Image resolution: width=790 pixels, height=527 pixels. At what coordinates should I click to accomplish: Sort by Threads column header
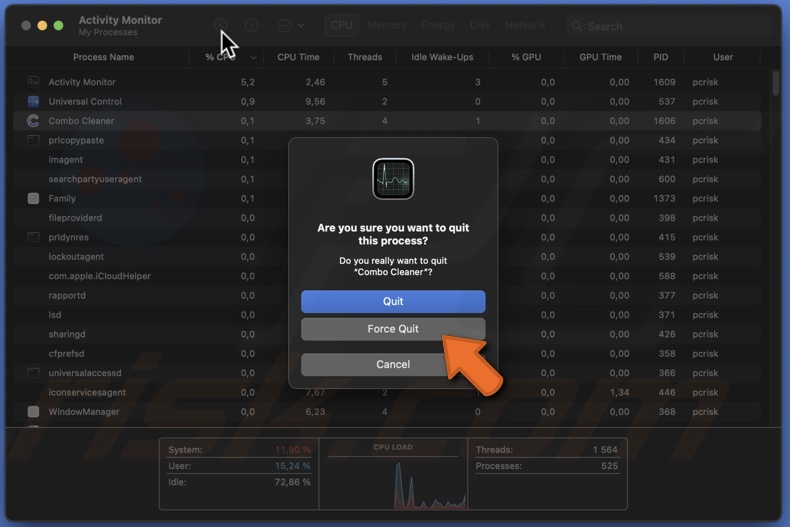coord(365,57)
